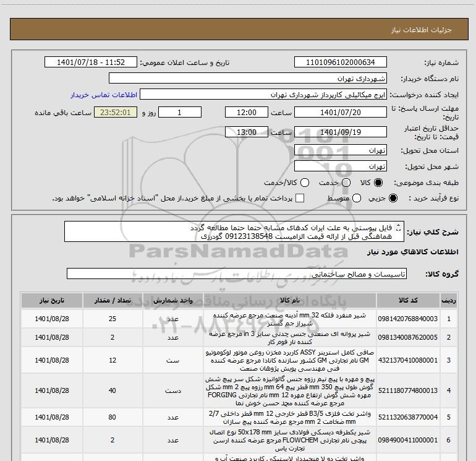Viewport: 476px width, 461px height.
Task: Click the goods group field 'تاسیسات و مصالح ساختمانی'
Action: [x=237, y=274]
